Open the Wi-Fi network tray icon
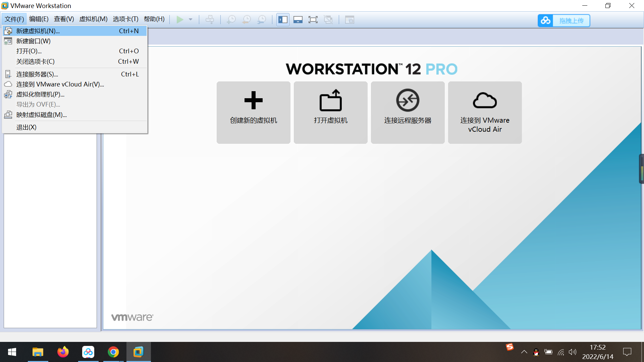 click(x=561, y=352)
